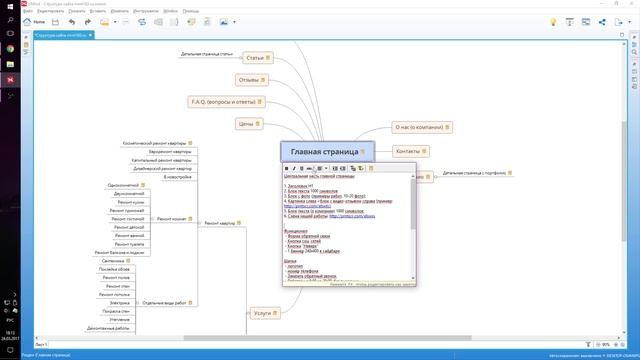Toggle Strikethrough in the notes editor
This screenshot has width=640, height=360.
click(309, 168)
